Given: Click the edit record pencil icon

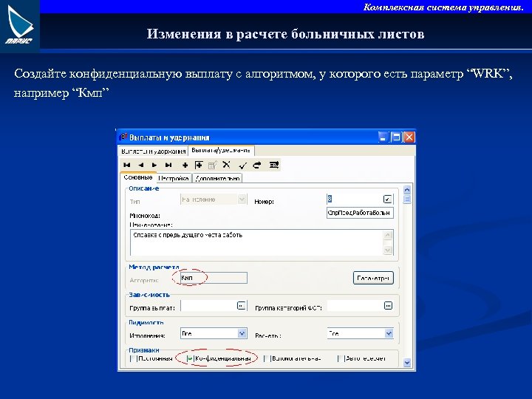Looking at the screenshot, I should coord(212,166).
